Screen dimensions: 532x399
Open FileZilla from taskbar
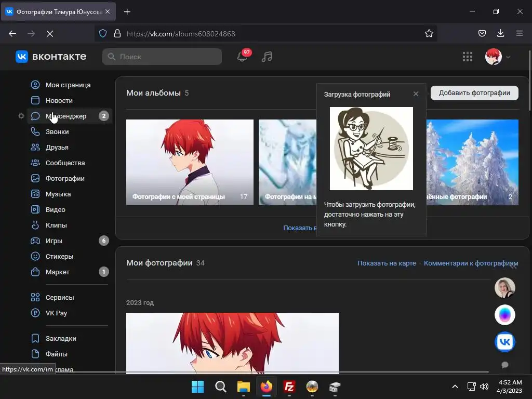pyautogui.click(x=289, y=387)
